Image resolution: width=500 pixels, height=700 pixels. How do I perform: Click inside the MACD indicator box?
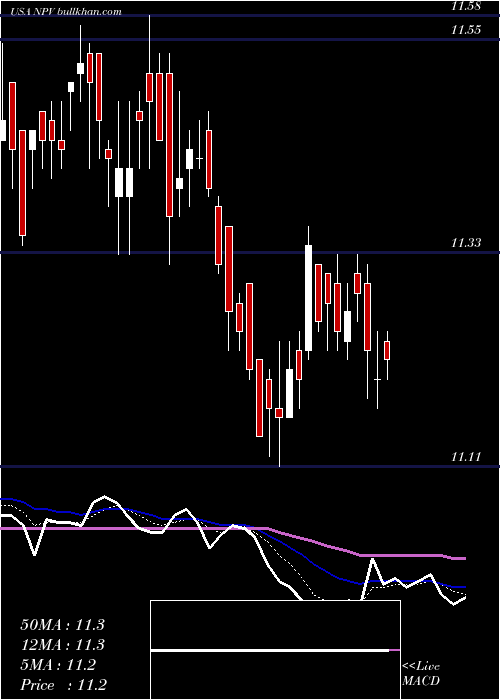click(x=275, y=650)
